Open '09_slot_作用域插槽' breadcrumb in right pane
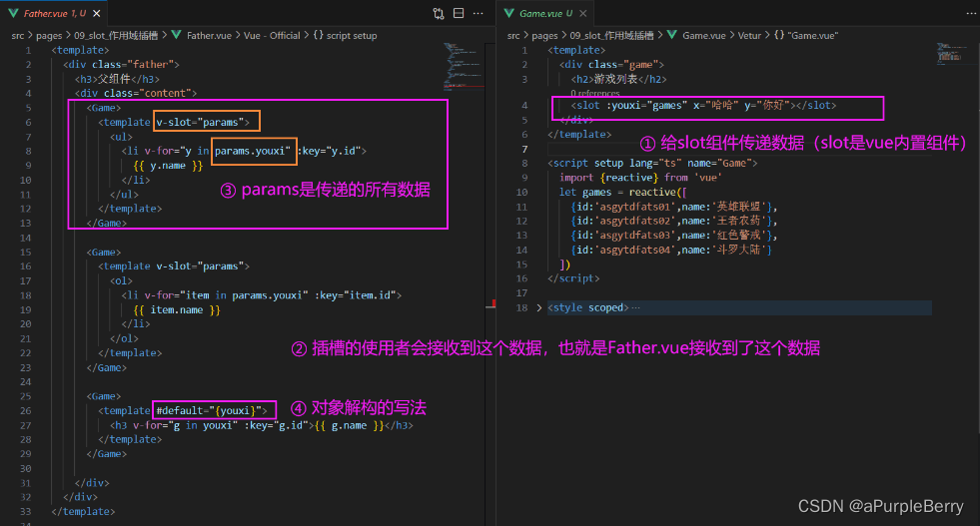Viewport: 980px width, 526px height. (x=611, y=36)
